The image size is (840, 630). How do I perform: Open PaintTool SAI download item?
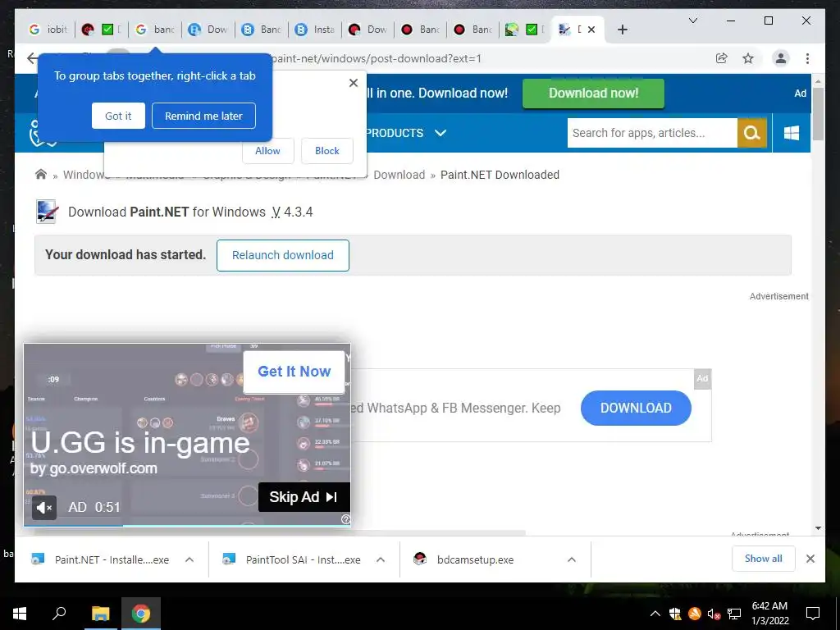[x=293, y=559]
